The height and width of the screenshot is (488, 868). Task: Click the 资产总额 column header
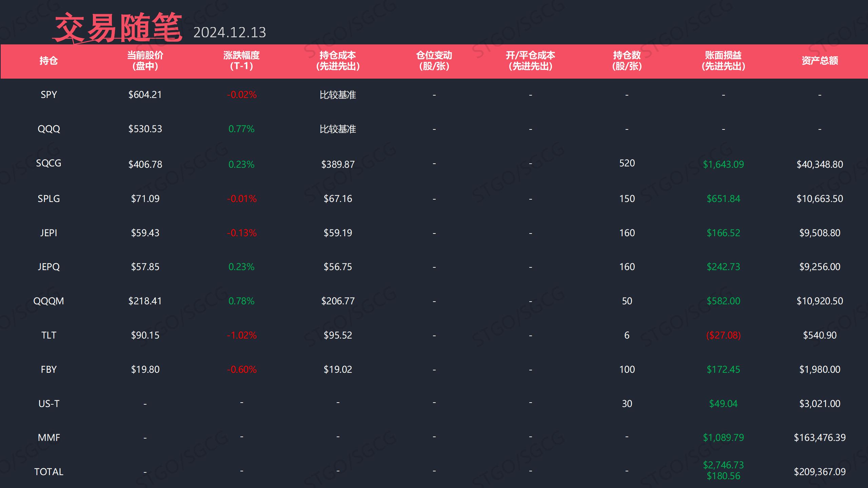[x=820, y=61]
